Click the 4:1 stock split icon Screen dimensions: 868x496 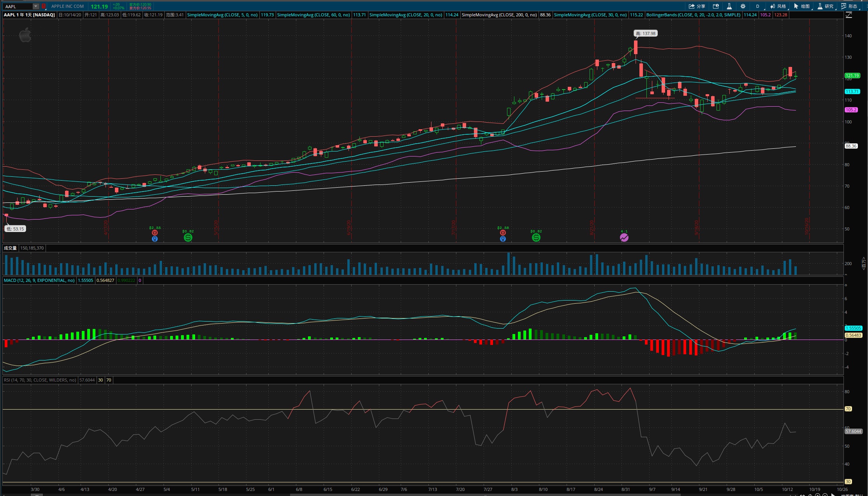(624, 237)
